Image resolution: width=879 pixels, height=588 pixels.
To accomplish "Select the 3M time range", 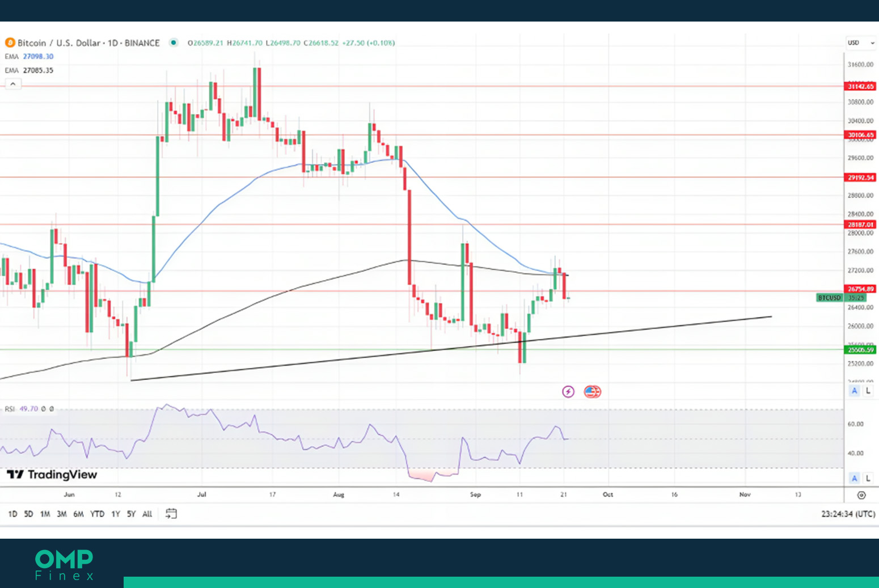I will tap(62, 514).
